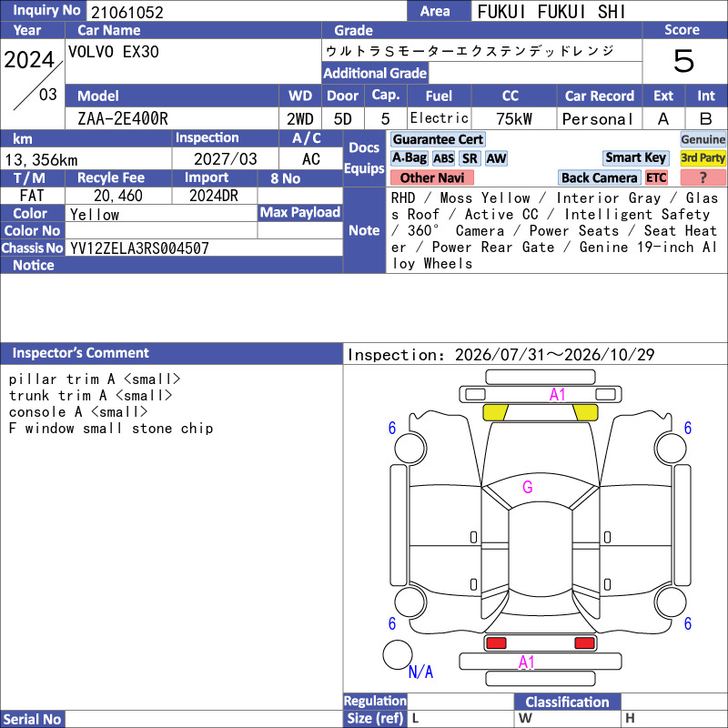The width and height of the screenshot is (728, 728).
Task: Click the Genuine badge
Action: pyautogui.click(x=703, y=139)
